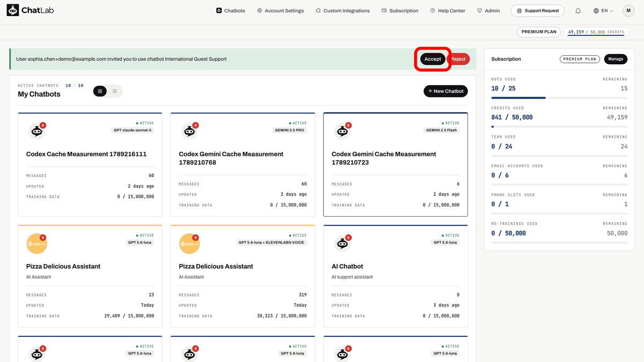Screen dimensions: 644x362
Task: Click the 0 / 24 team used value
Action: (502, 146)
